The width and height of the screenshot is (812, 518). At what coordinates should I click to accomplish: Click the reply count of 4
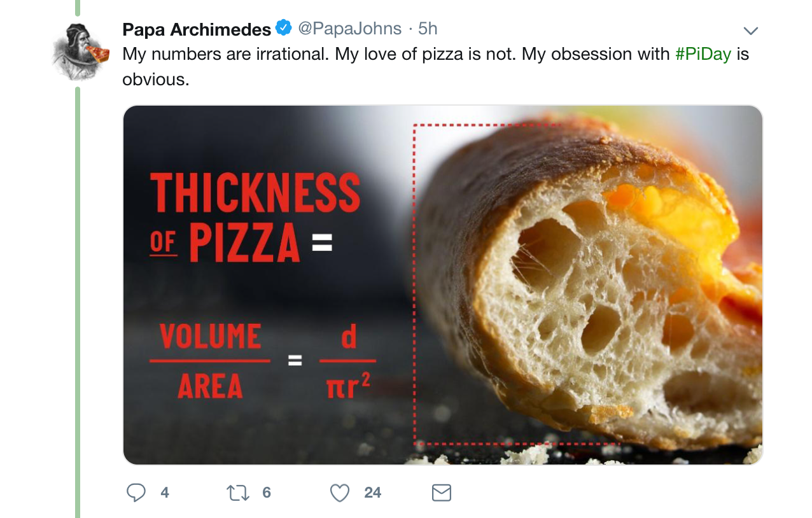165,493
